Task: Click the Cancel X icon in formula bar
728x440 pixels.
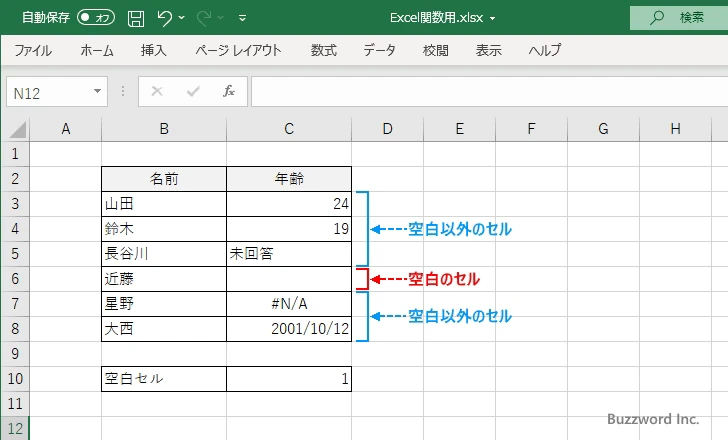Action: coord(157,91)
